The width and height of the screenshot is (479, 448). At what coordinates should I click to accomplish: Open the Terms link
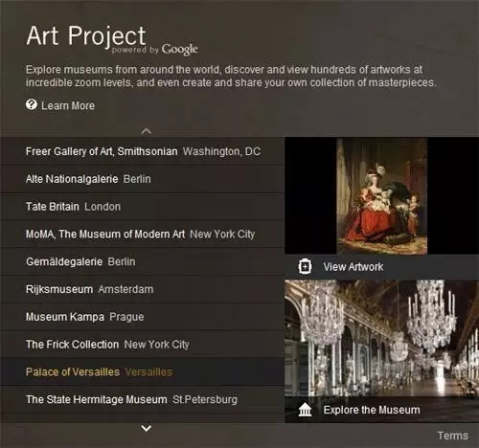[453, 436]
